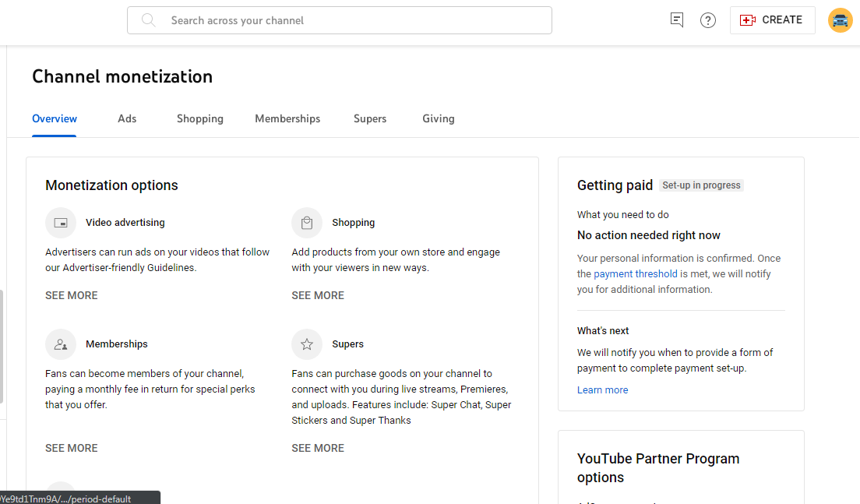This screenshot has height=504, width=860.
Task: Click the camera icon inside CREATE button
Action: pos(748,20)
